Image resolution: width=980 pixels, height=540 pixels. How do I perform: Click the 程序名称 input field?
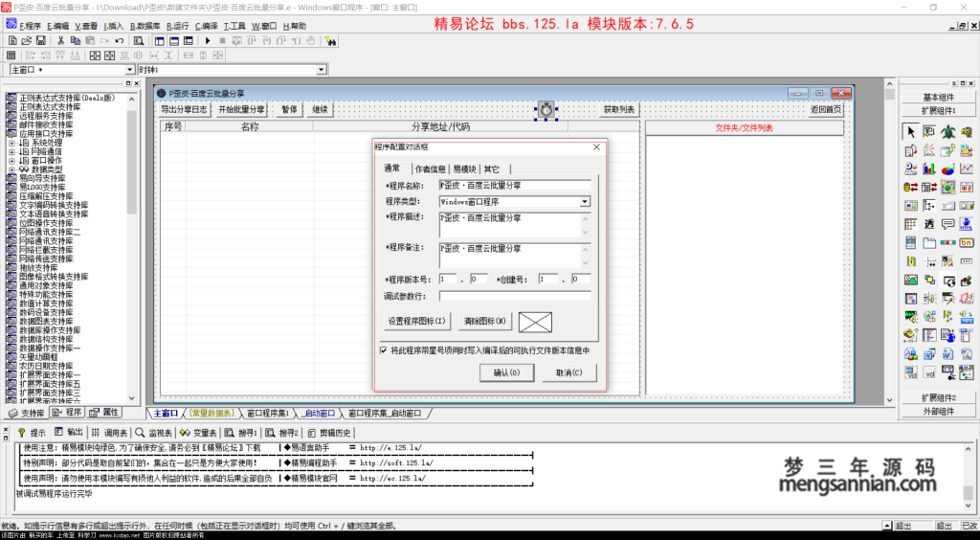[x=515, y=185]
